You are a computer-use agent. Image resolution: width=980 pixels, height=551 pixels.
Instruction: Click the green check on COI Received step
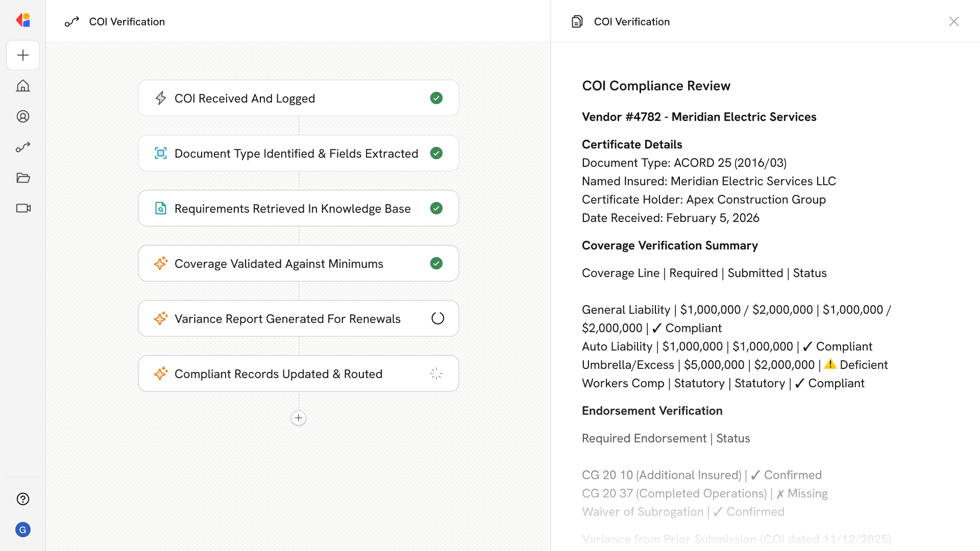point(436,98)
